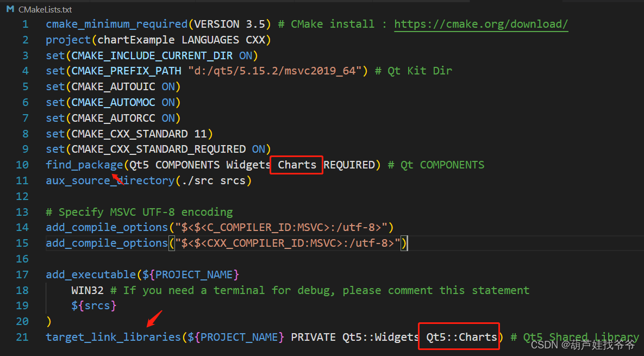Place cursor on cmake_minimum_required command
644x356 pixels.
click(116, 24)
